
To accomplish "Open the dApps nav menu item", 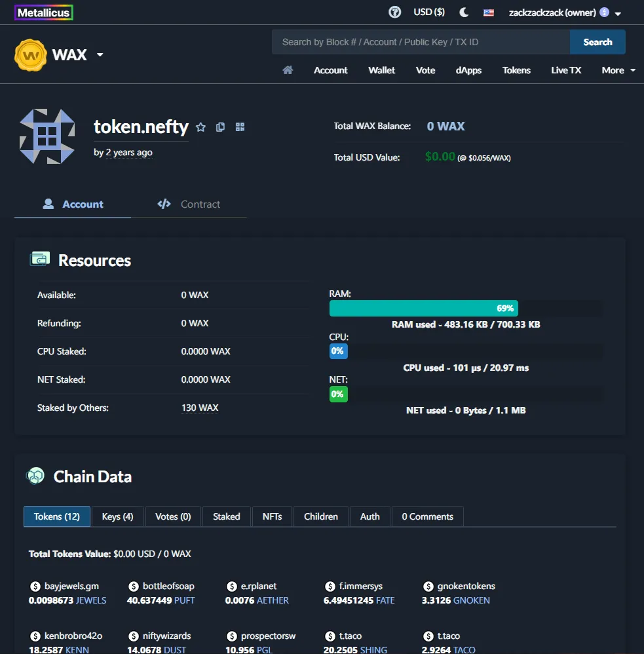I will point(468,70).
